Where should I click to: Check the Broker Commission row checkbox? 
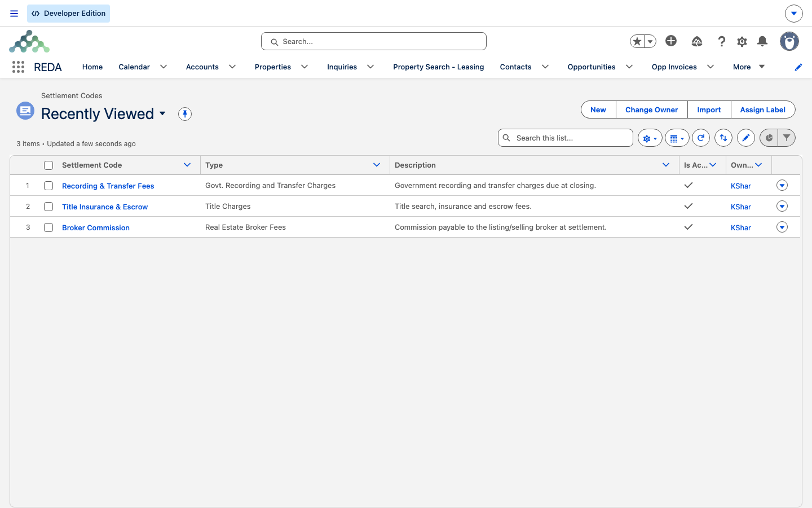pyautogui.click(x=48, y=227)
